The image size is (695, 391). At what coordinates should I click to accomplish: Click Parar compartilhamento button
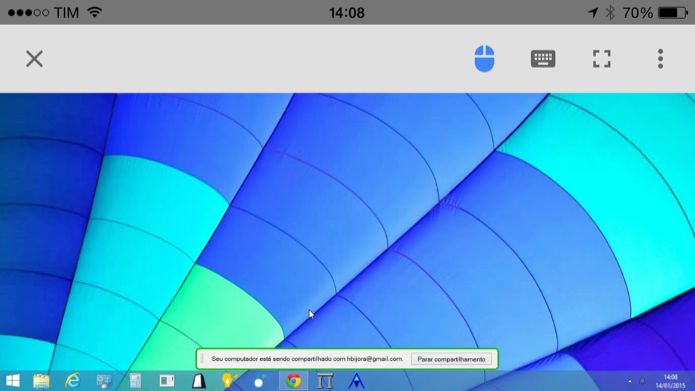point(451,359)
